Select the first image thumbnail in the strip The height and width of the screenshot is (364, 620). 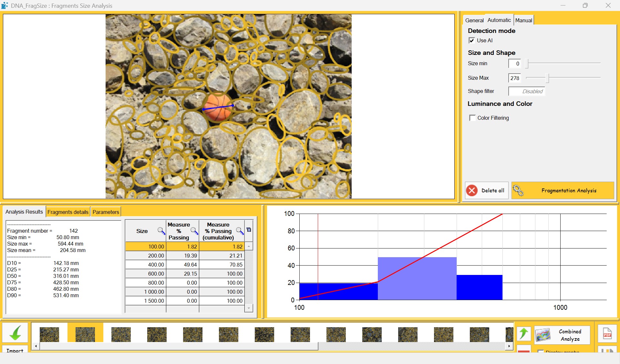(x=49, y=334)
